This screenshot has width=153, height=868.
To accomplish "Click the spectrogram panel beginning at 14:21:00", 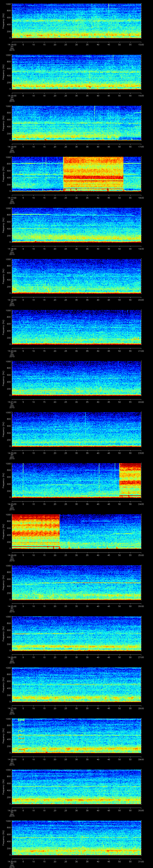I will coord(76,378).
